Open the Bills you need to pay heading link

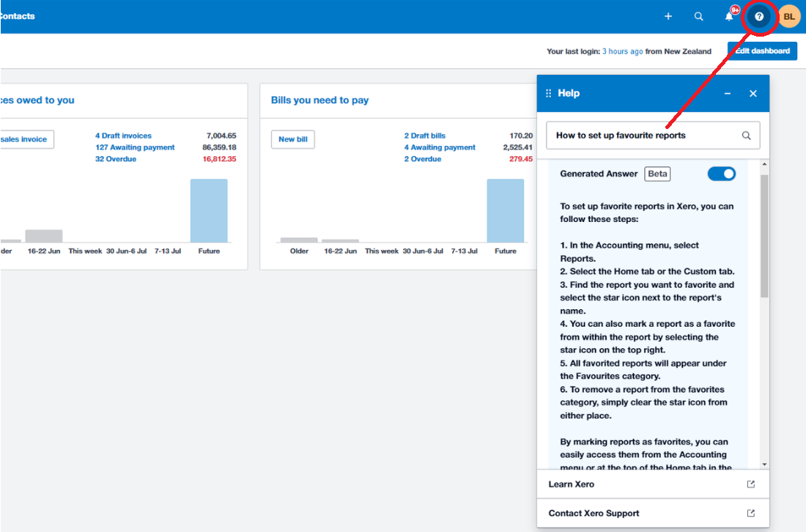(319, 100)
